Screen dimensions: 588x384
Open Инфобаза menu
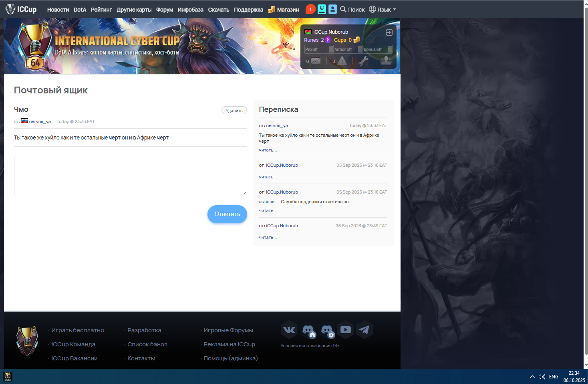[191, 10]
